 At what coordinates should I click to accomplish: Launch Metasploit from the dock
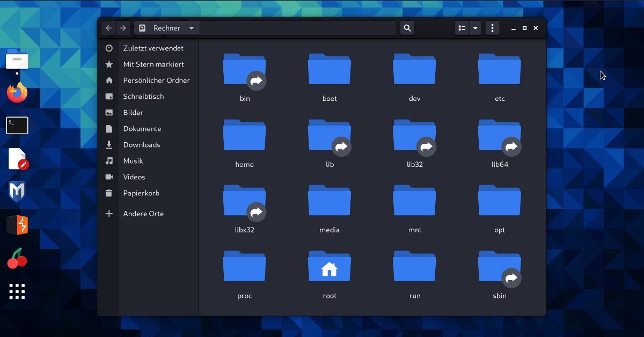17,192
